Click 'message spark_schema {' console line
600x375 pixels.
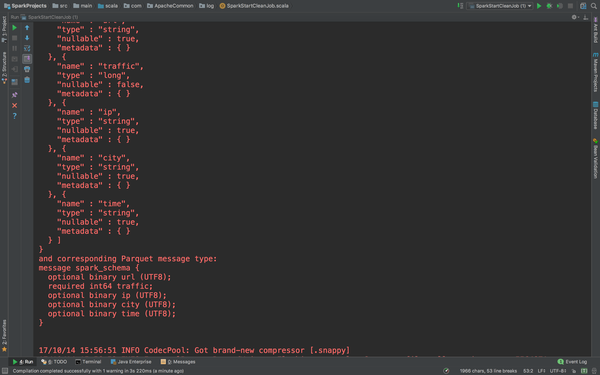[89, 268]
